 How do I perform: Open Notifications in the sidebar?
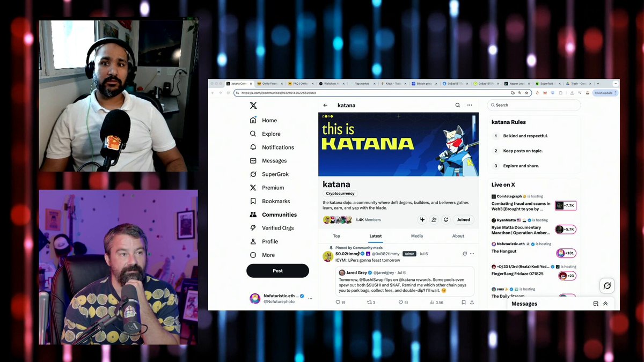click(272, 147)
